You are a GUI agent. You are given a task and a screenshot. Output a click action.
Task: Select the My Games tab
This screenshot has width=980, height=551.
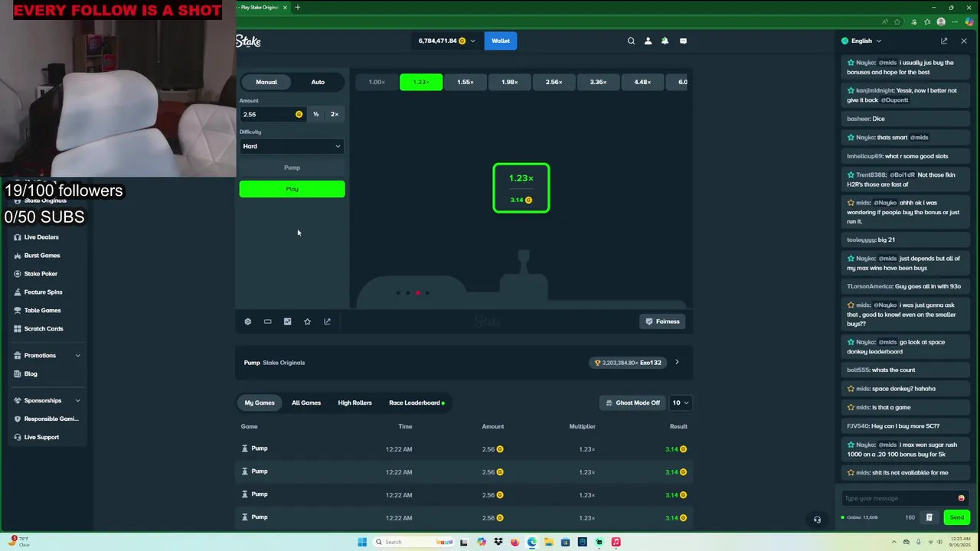click(260, 403)
